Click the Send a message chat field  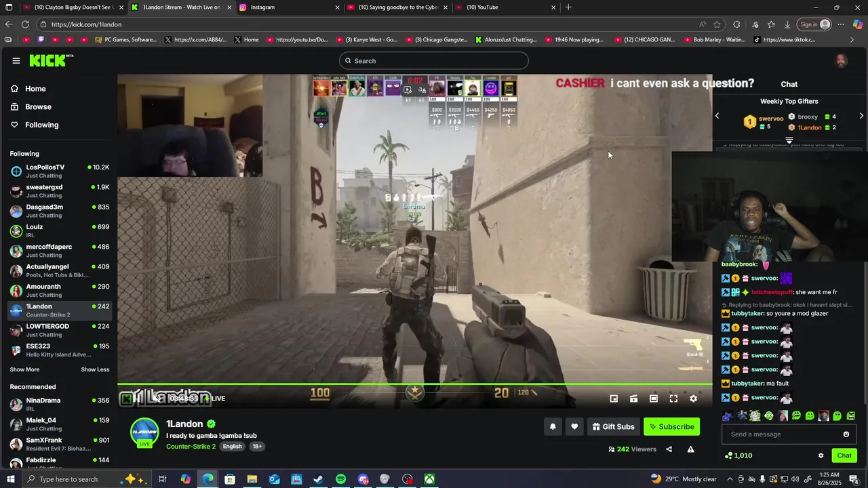[x=788, y=434]
